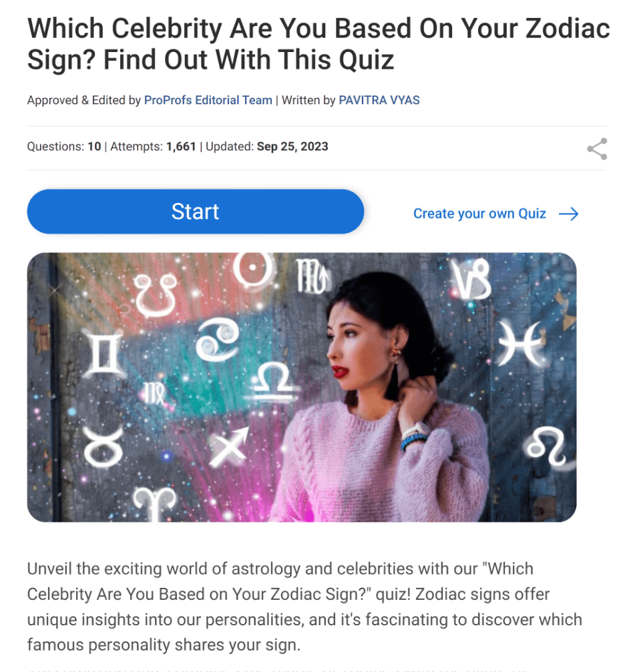Click the quiz title heading
Viewport: 641px width, 672px height.
click(318, 44)
